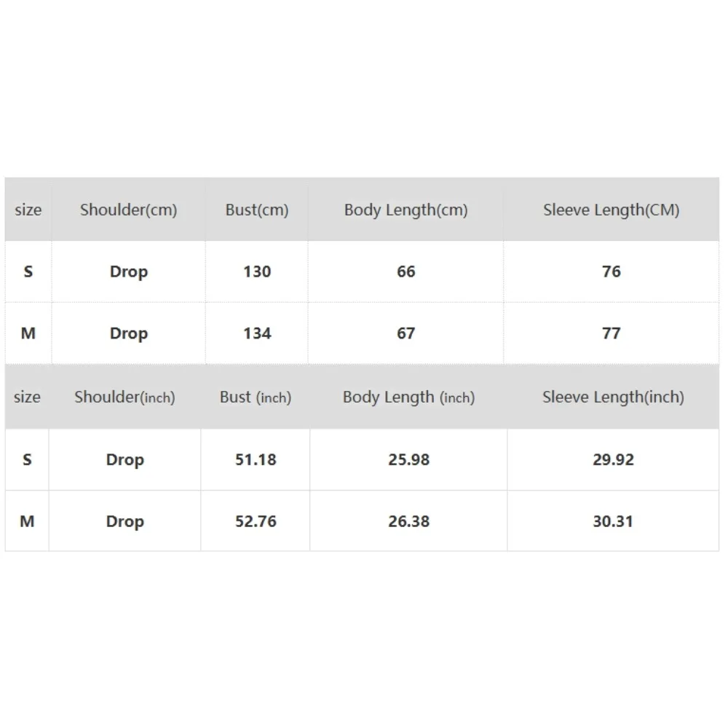Select the Bust (inch) header cell
Image resolution: width=728 pixels, height=728 pixels.
(x=256, y=397)
